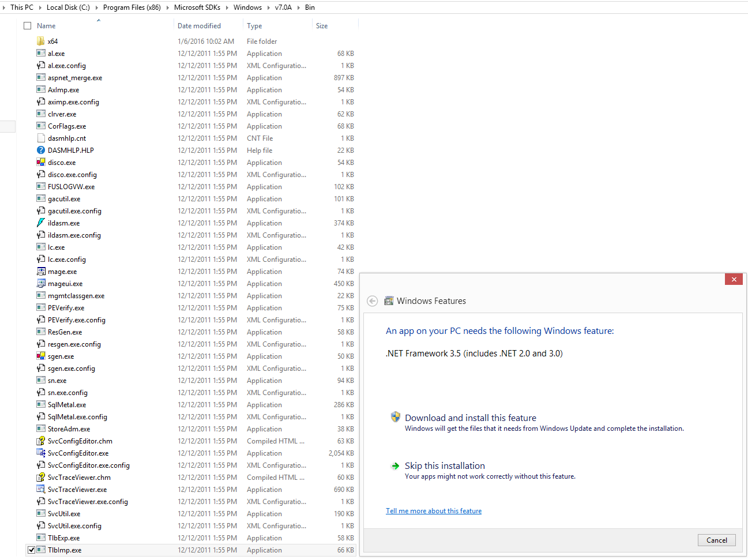Choose Download and install this feature
This screenshot has height=560, width=748.
(471, 418)
